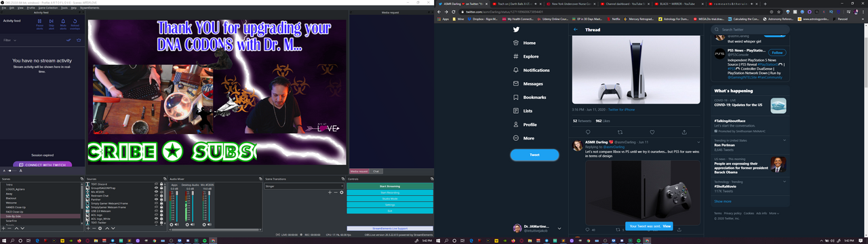Add a new source with plus icon

click(x=88, y=228)
